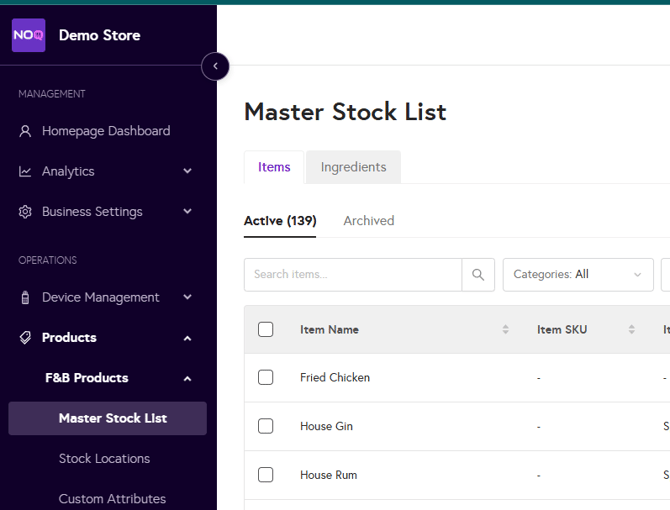
Task: Click the search magnifier icon
Action: [478, 275]
